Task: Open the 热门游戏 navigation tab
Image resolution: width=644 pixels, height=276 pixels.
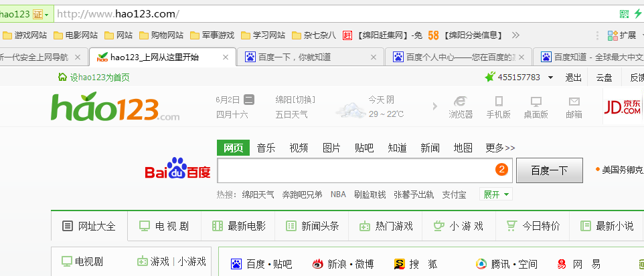Action: point(386,226)
